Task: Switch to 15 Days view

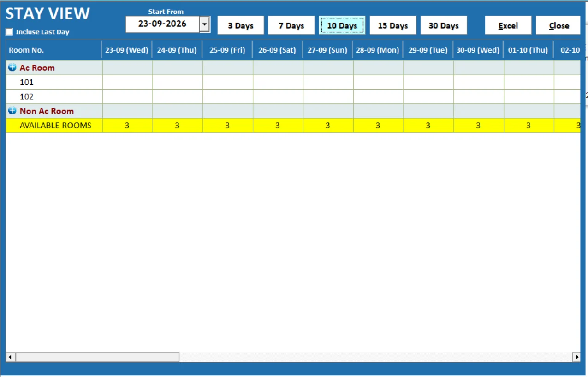Action: click(393, 25)
